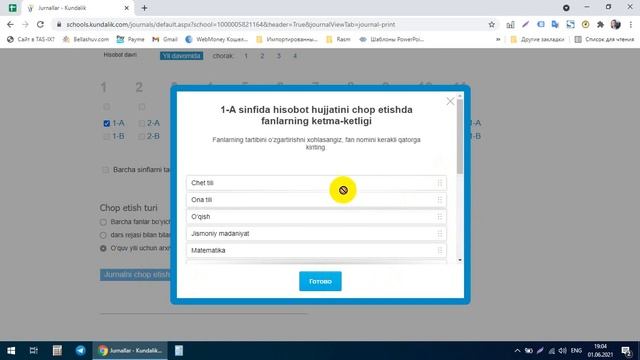The width and height of the screenshot is (640, 360).
Task: Click the dialog scroll down arrow
Action: 460,260
